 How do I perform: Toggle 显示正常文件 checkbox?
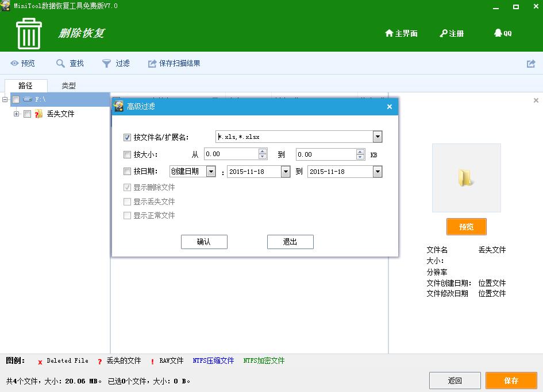[x=127, y=216]
